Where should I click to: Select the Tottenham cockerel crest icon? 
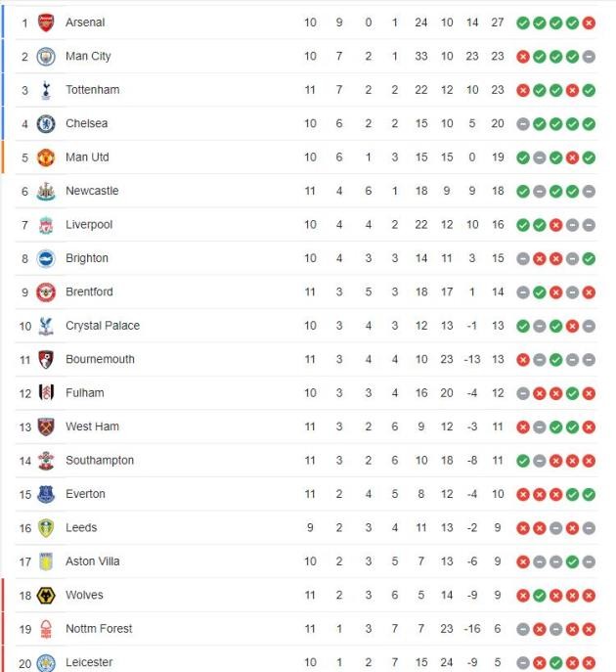click(46, 90)
